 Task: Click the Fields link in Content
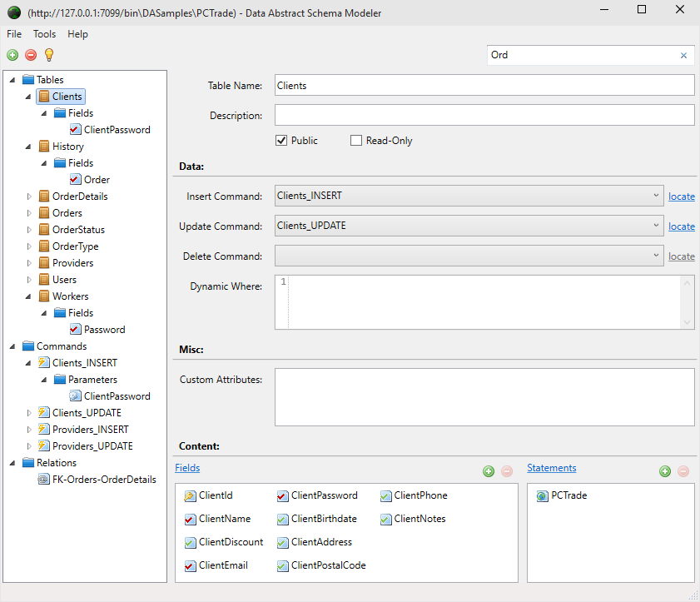[x=187, y=468]
